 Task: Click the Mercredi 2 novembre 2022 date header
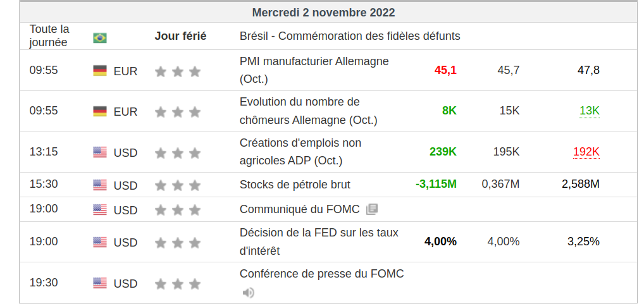[x=323, y=13]
